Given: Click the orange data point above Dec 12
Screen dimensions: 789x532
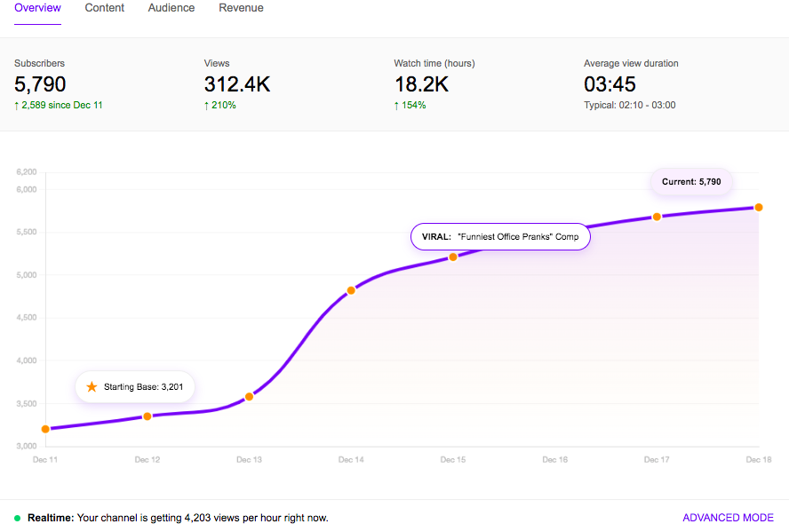Looking at the screenshot, I should tap(147, 416).
